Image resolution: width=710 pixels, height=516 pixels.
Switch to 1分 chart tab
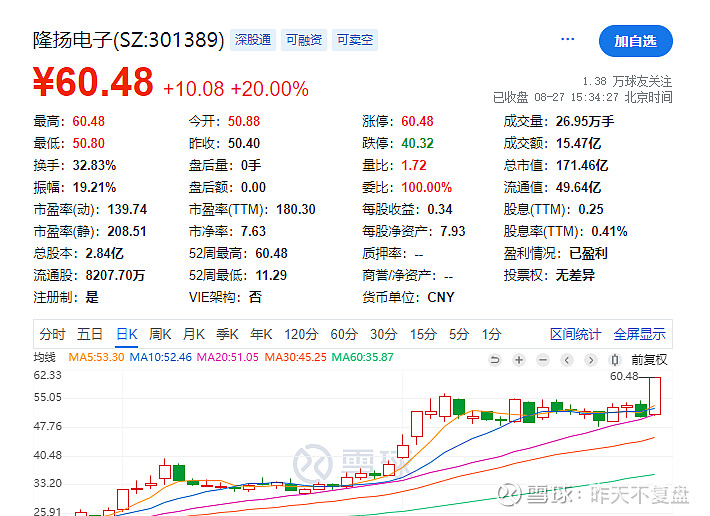coord(492,334)
